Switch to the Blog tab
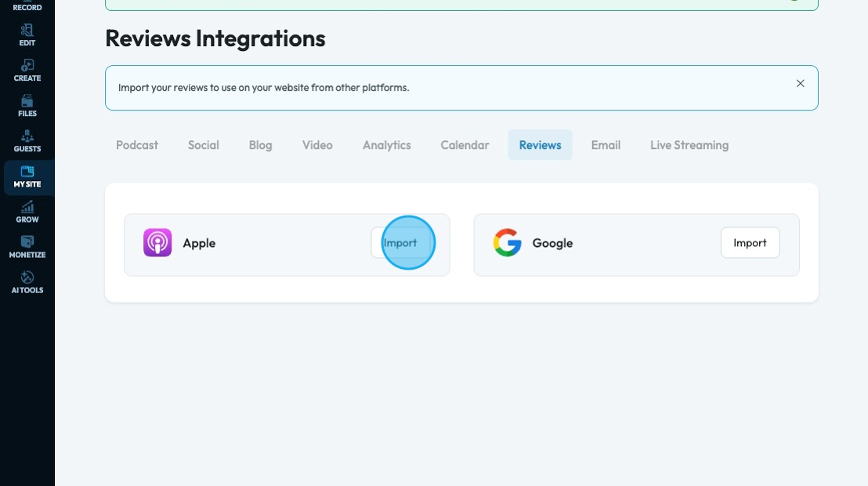The image size is (868, 486). point(261,145)
